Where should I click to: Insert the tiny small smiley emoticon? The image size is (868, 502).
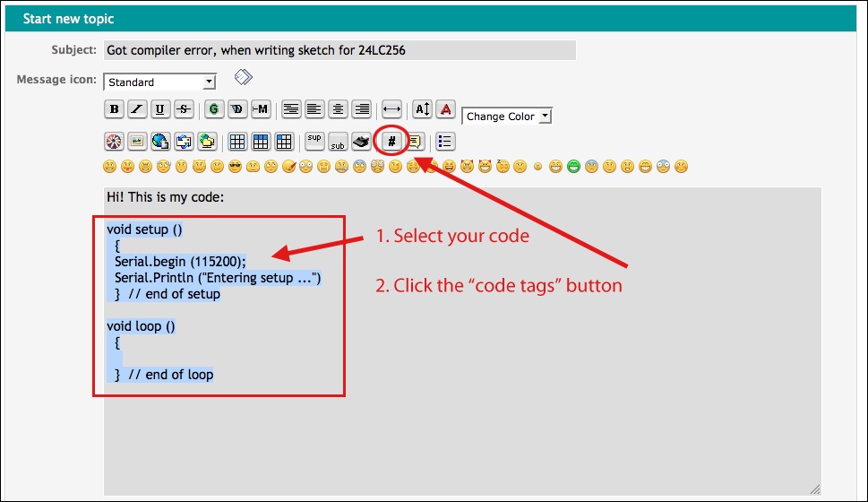tap(537, 166)
